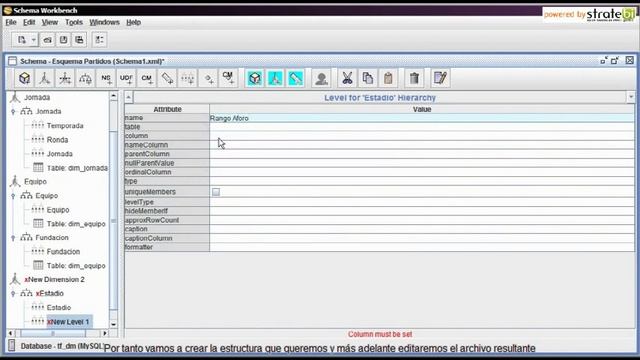
Task: Click the Add Named Set icon
Action: pyautogui.click(x=106, y=78)
